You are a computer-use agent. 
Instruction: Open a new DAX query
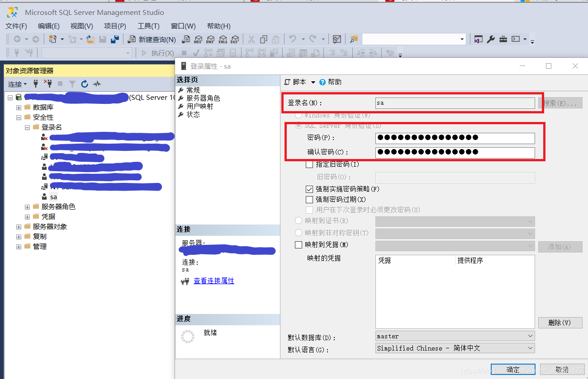[234, 39]
